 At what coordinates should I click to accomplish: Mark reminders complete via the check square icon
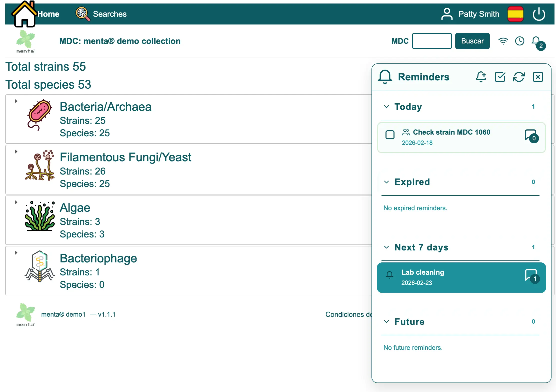tap(500, 77)
